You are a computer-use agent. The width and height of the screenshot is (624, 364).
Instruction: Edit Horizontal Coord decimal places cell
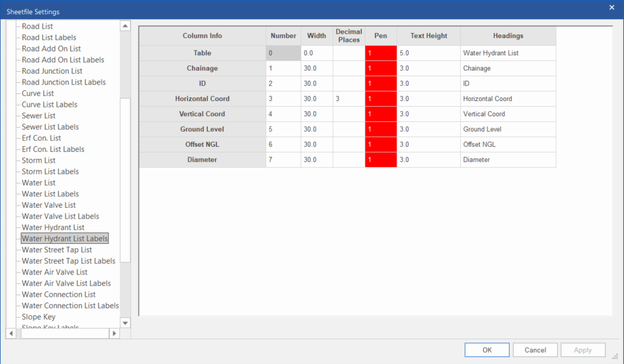coord(348,99)
